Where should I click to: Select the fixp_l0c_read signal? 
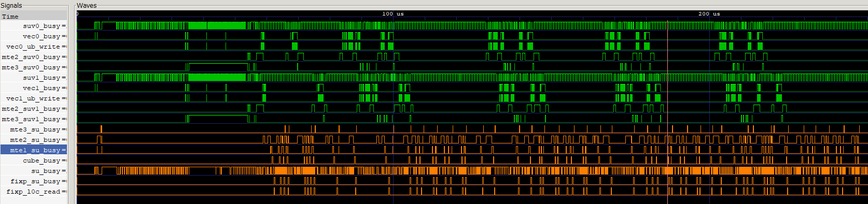pyautogui.click(x=34, y=192)
